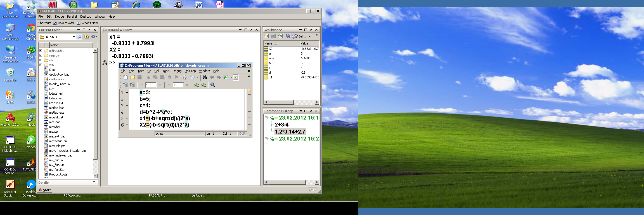The height and width of the screenshot is (215, 644).
Task: Expand util folder
Action: (41, 60)
